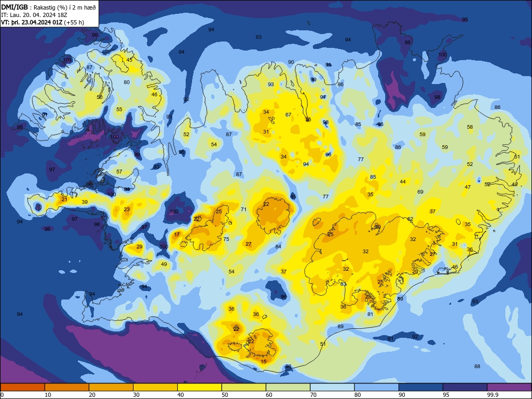Click the value 81 near the southeast coast
532x399 pixels.
(x=370, y=314)
